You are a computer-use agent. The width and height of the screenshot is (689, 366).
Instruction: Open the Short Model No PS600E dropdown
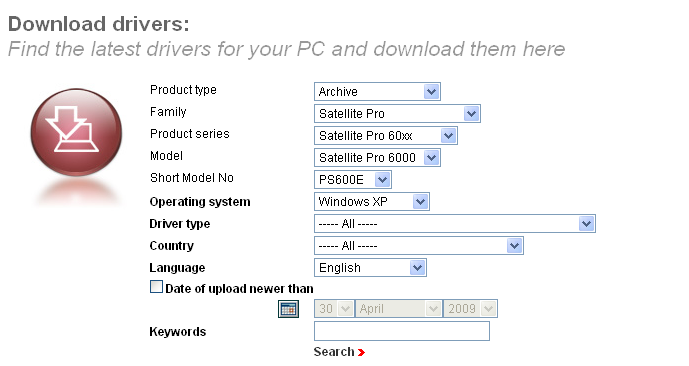click(353, 179)
